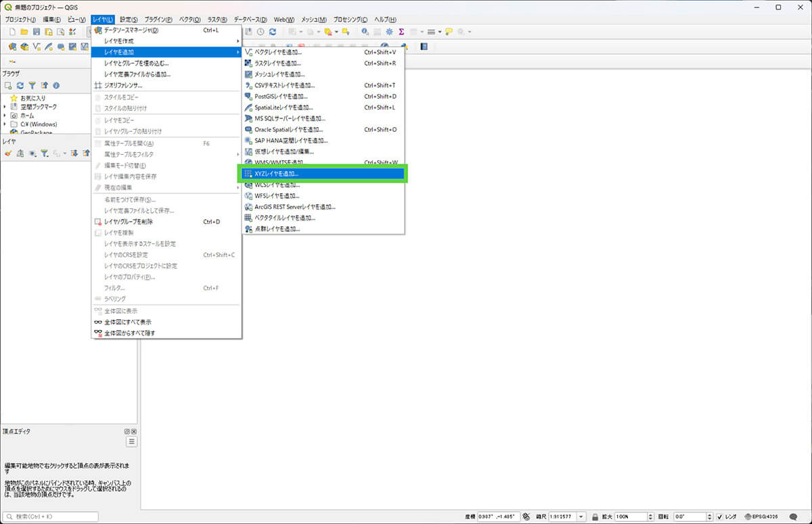Click the Add Layer icon in the Browser panel
812x524 pixels.
click(8, 86)
